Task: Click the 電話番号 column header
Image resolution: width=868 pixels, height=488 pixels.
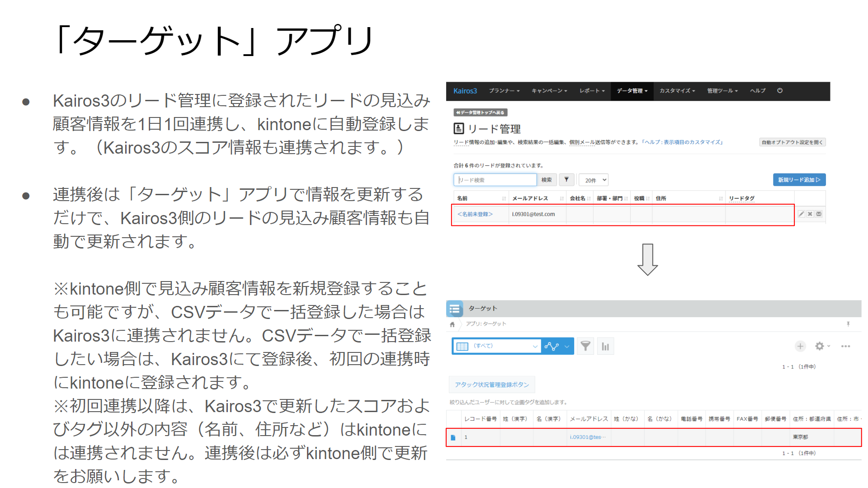Action: point(692,419)
